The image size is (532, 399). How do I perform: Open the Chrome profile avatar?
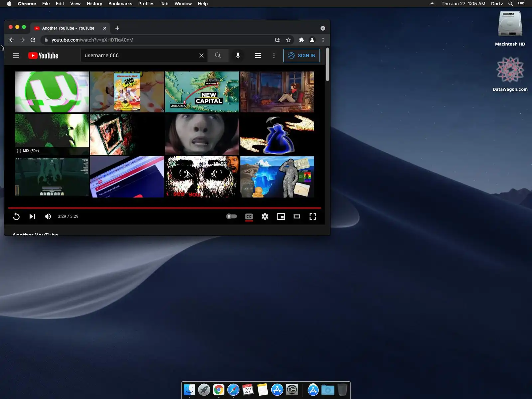pyautogui.click(x=312, y=40)
